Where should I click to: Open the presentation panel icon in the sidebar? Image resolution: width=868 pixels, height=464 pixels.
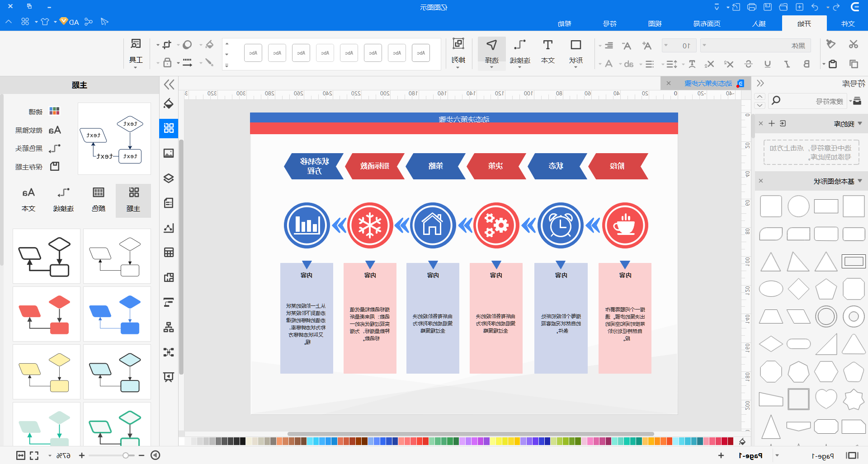[x=169, y=377]
